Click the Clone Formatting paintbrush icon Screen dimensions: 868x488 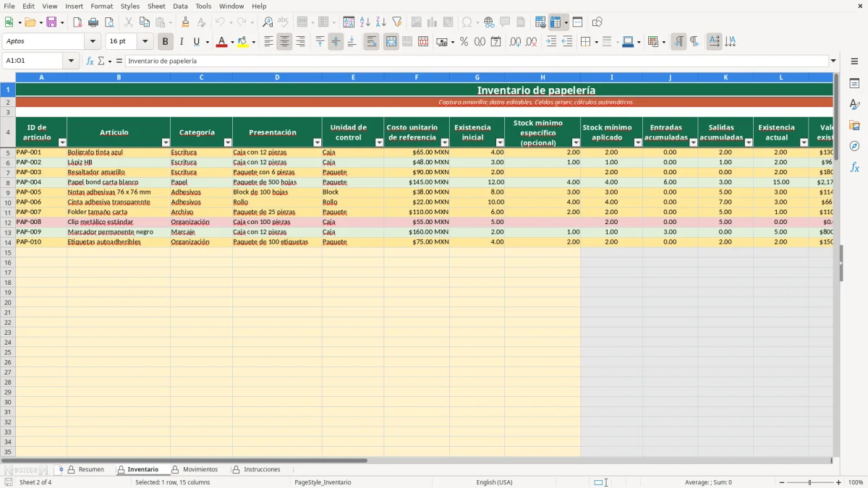click(x=186, y=22)
